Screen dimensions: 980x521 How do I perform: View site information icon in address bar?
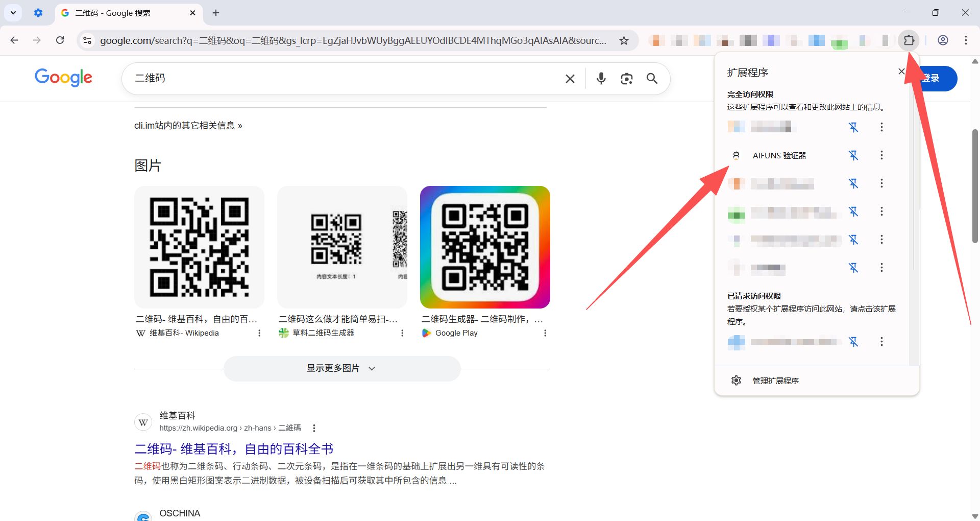click(x=87, y=40)
